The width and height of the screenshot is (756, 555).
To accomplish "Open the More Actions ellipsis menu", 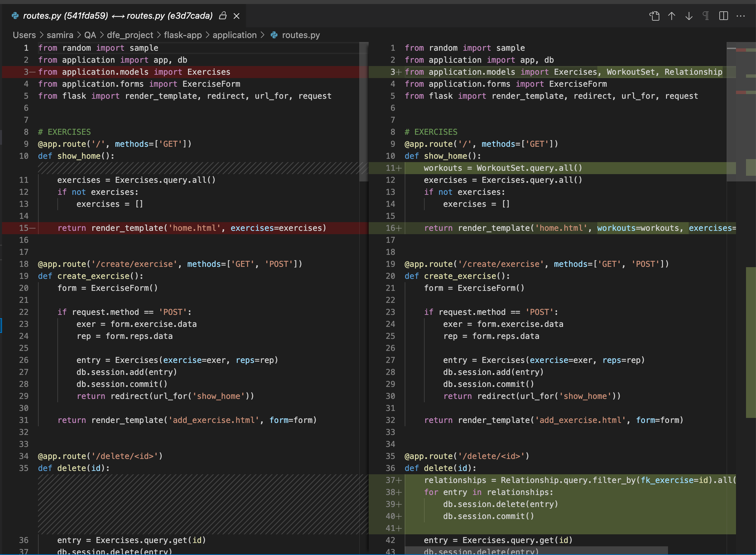I will [741, 16].
